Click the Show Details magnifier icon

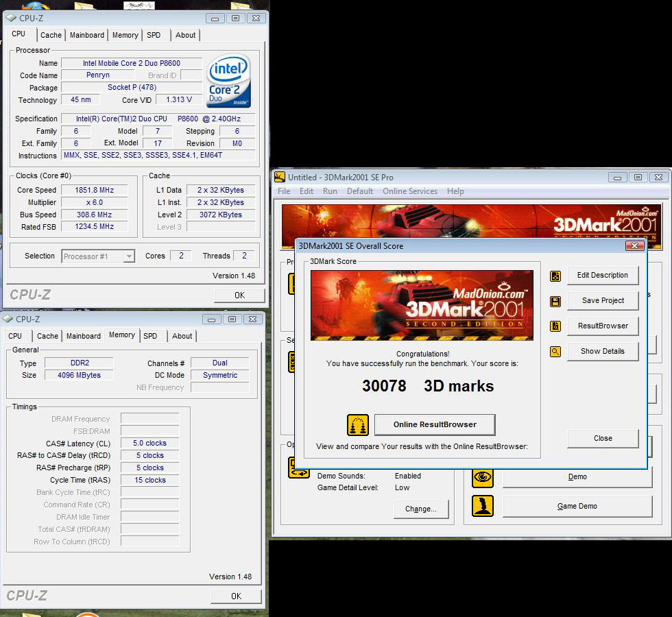tap(555, 352)
